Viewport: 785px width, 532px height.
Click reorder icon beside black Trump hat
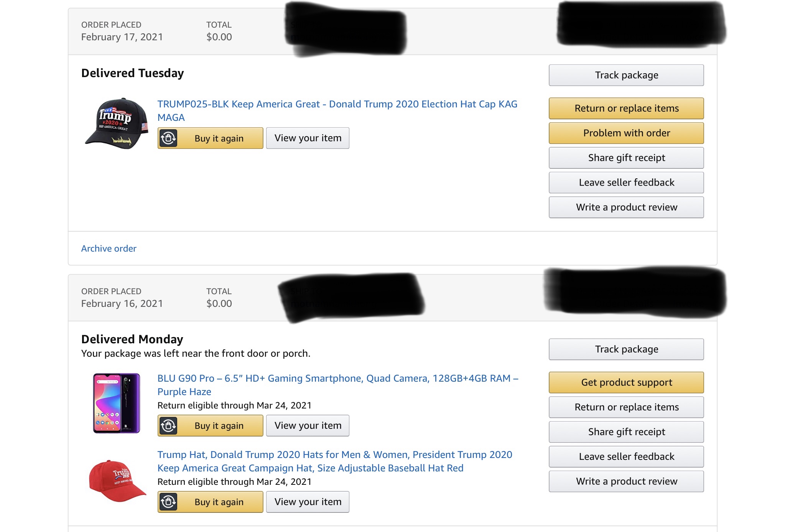pyautogui.click(x=168, y=138)
